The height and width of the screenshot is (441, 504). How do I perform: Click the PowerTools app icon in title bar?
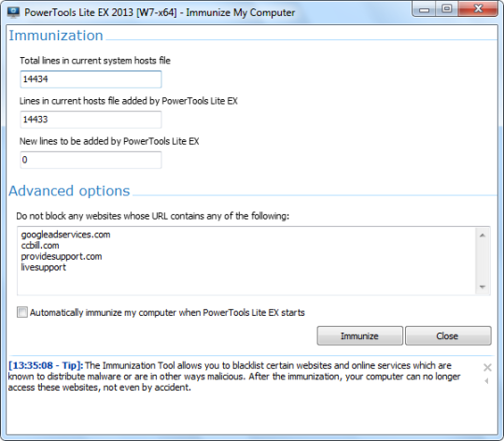[x=13, y=12]
